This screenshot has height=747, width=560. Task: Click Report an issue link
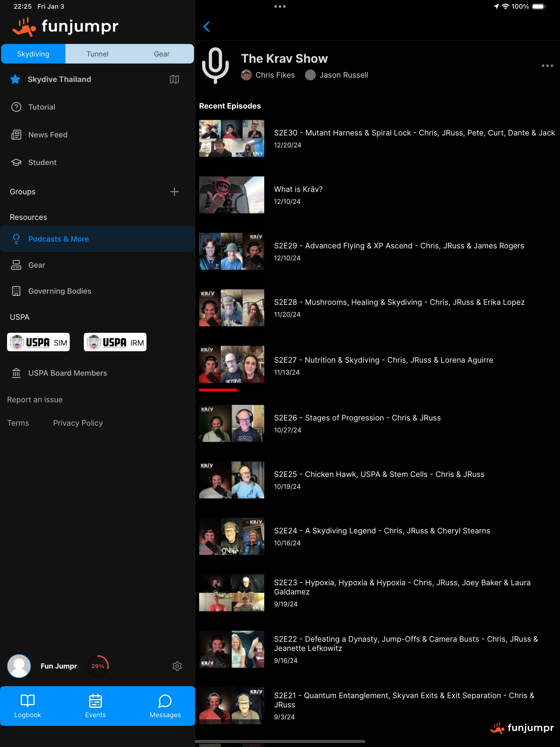[35, 400]
